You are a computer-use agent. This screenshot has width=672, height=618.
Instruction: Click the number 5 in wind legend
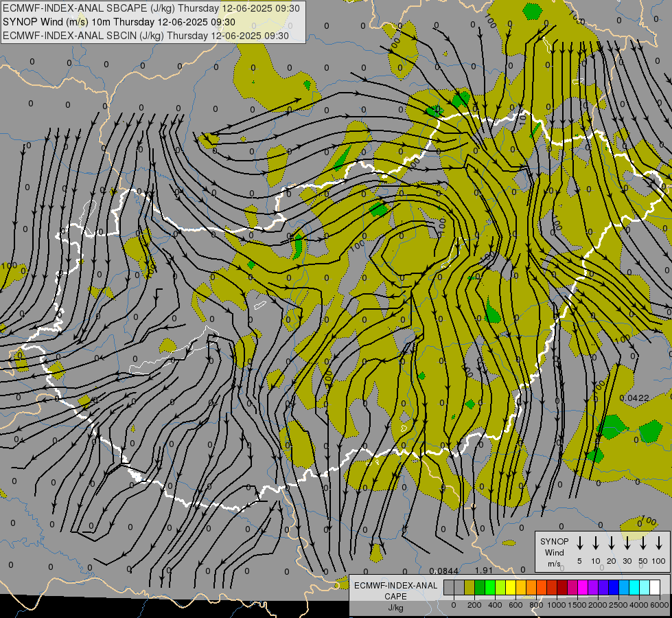(x=579, y=561)
